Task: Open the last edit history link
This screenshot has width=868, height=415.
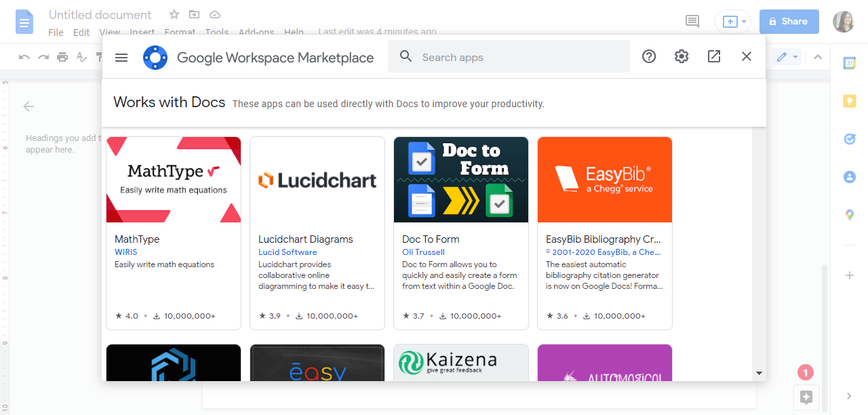Action: click(x=378, y=32)
